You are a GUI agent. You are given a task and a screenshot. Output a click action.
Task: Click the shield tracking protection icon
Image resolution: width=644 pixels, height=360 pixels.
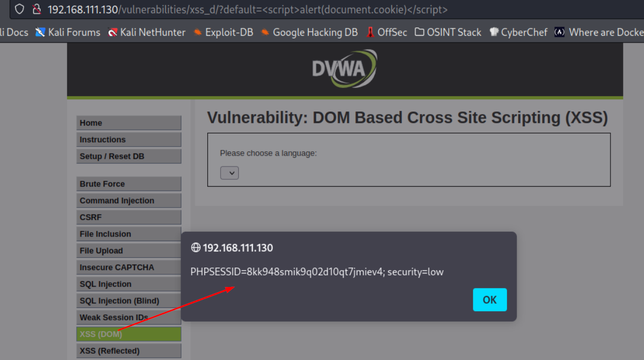19,9
